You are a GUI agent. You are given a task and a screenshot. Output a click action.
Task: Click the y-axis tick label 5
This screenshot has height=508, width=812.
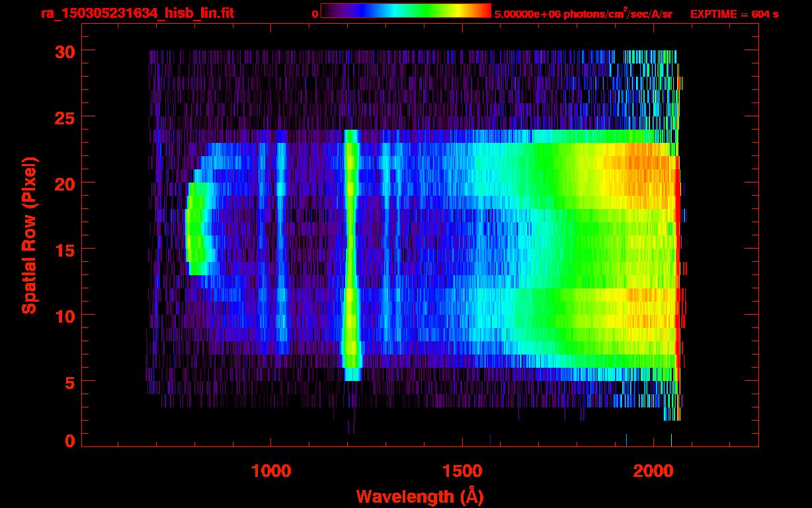[69, 382]
